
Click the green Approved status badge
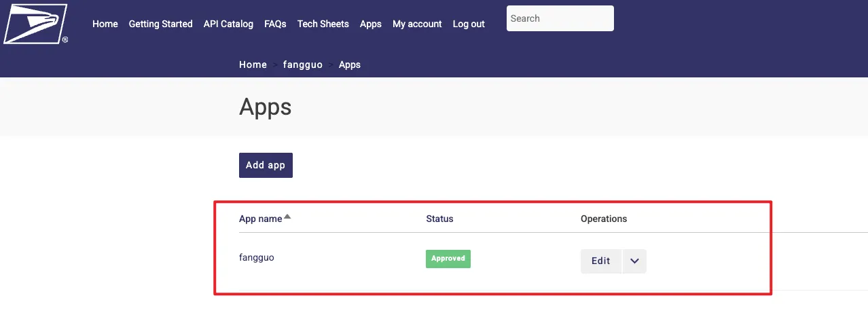tap(448, 259)
